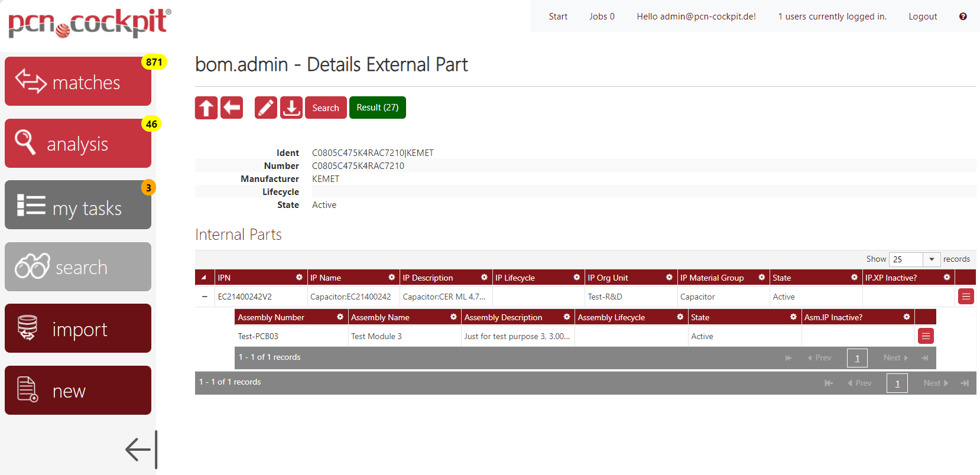Sort by IPN column header
Viewport: 980px width, 475px height.
pyautogui.click(x=224, y=278)
